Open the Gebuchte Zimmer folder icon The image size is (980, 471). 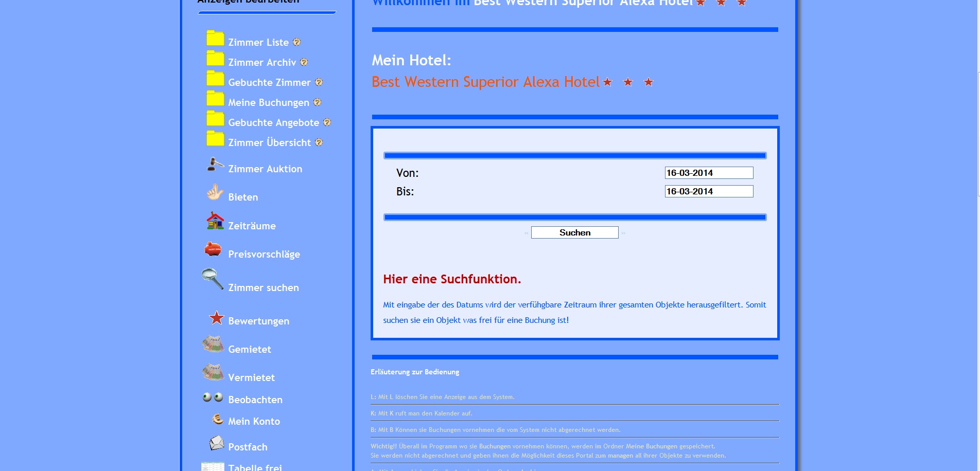215,78
